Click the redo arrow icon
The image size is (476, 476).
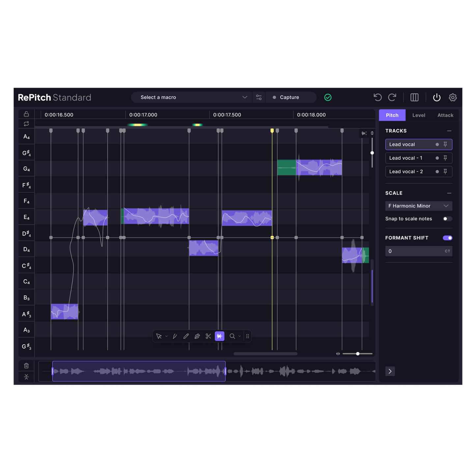(392, 97)
